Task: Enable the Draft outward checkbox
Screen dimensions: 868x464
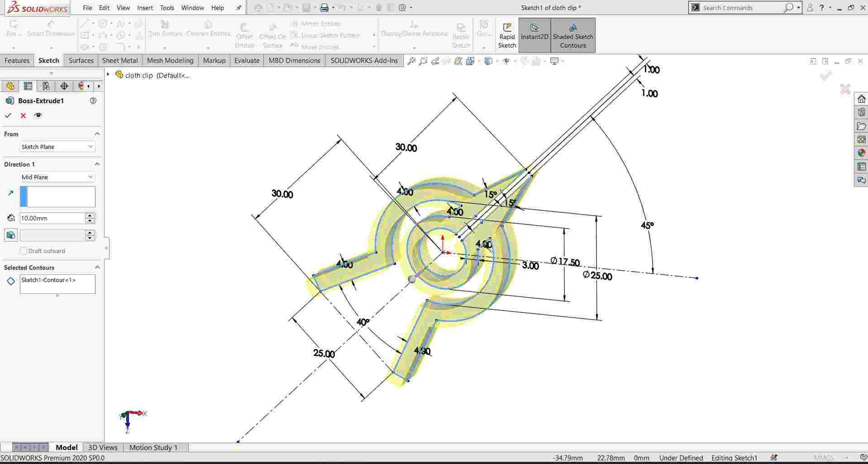Action: point(24,251)
